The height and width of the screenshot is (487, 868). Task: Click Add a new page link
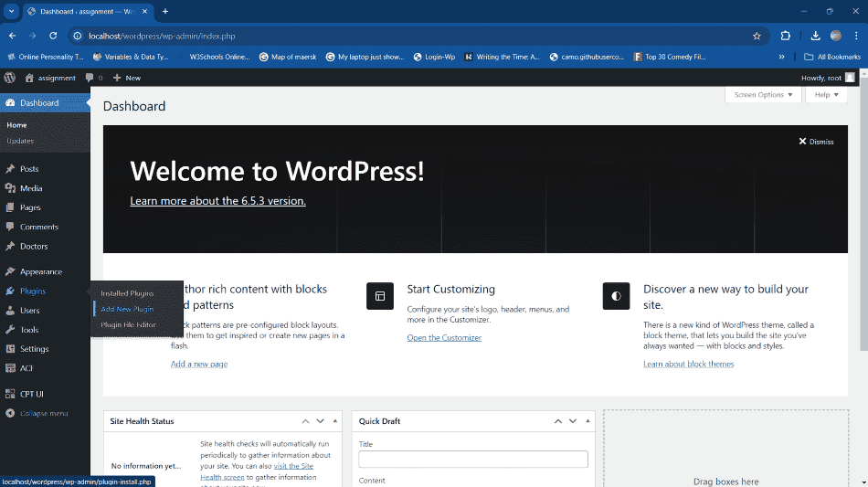[199, 365]
